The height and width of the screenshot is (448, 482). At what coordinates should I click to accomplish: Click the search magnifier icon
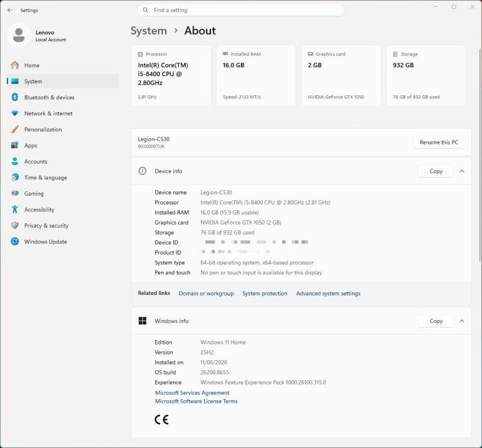tap(146, 10)
